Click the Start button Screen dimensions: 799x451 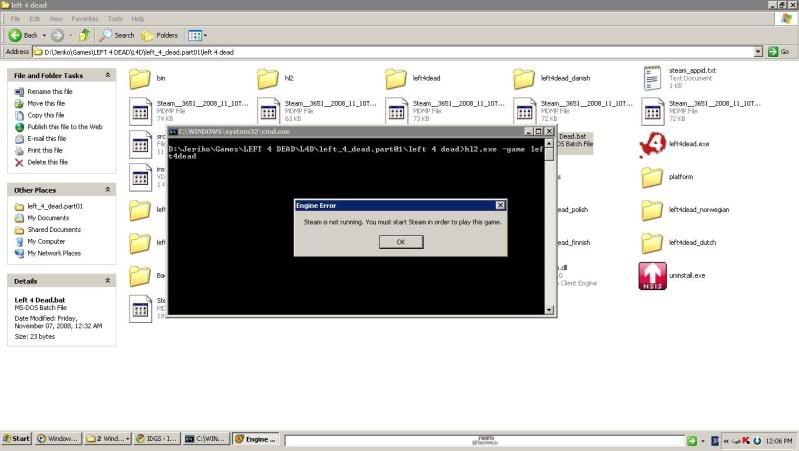(16, 439)
